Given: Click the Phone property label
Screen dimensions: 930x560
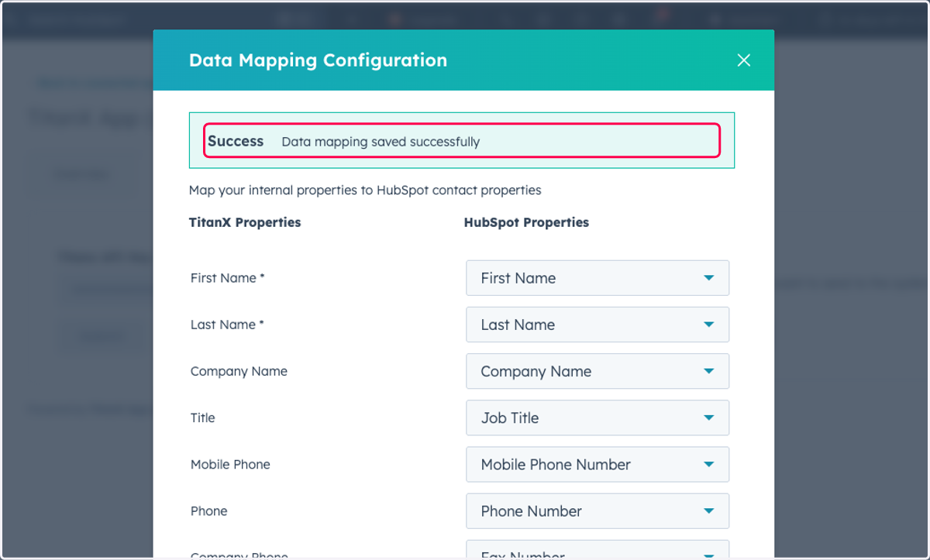Looking at the screenshot, I should coord(209,510).
